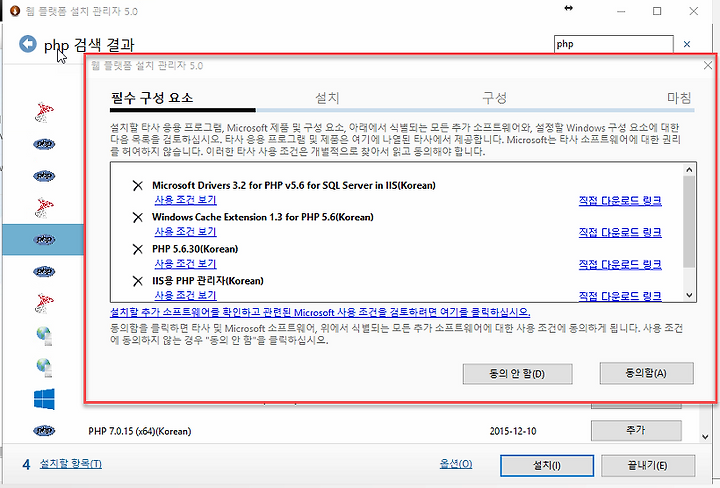Focus the php search input field

coord(613,44)
